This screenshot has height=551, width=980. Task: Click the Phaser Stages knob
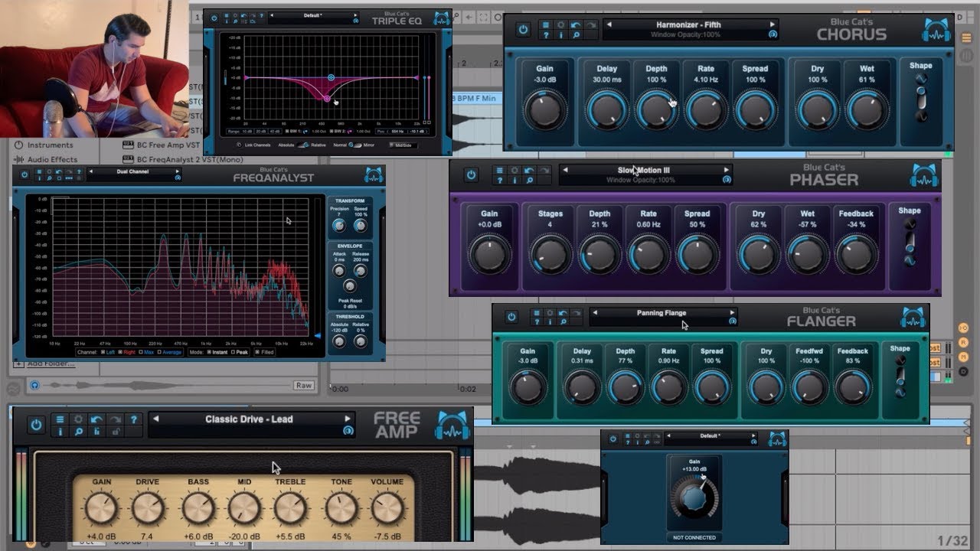[x=550, y=255]
